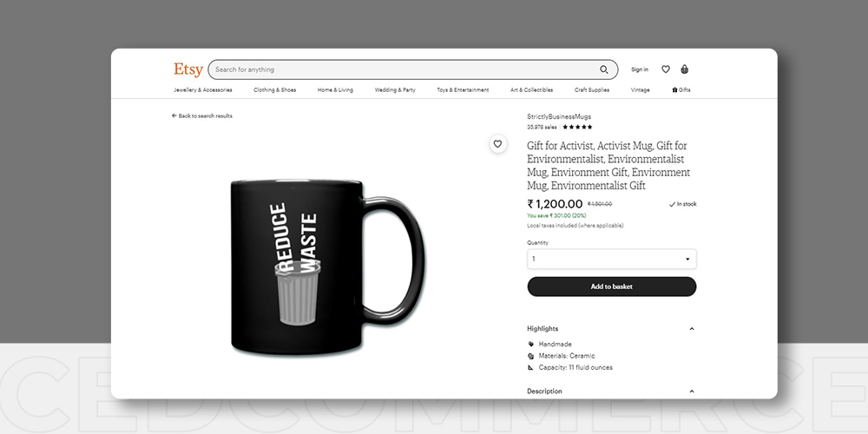Open Jewellery & Accessories category

202,89
